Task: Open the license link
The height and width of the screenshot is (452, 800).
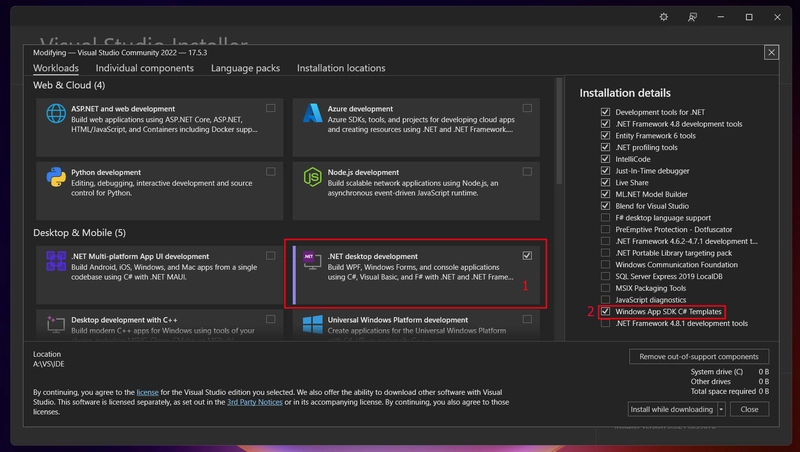Action: 147,392
